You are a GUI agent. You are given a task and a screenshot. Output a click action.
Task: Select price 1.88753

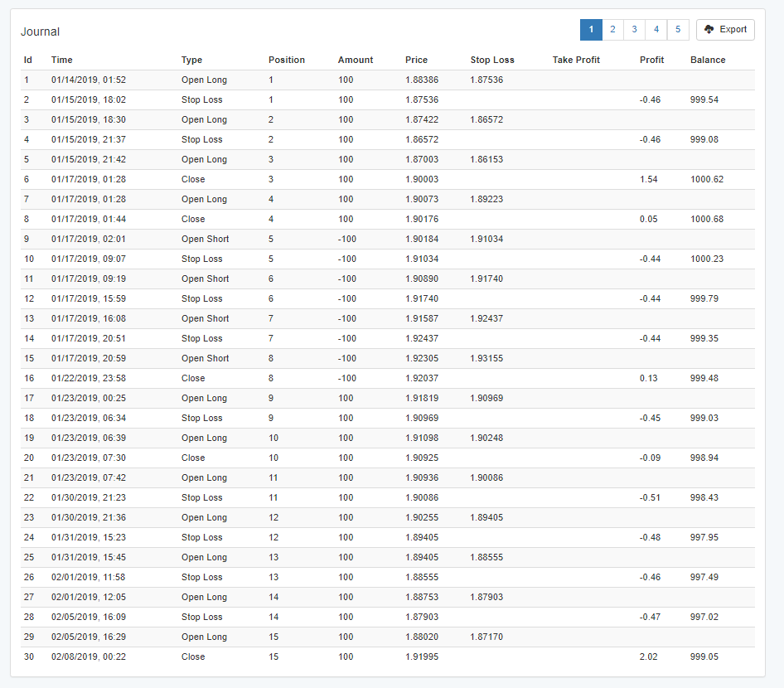click(422, 597)
